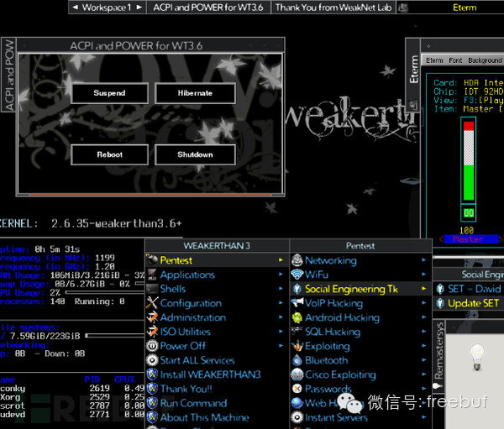504x429 pixels.
Task: Click the Hibernate button
Action: 195,93
